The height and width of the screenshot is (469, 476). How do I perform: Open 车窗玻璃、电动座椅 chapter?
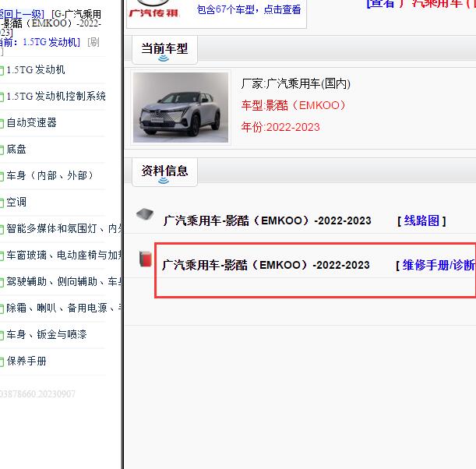click(x=64, y=255)
